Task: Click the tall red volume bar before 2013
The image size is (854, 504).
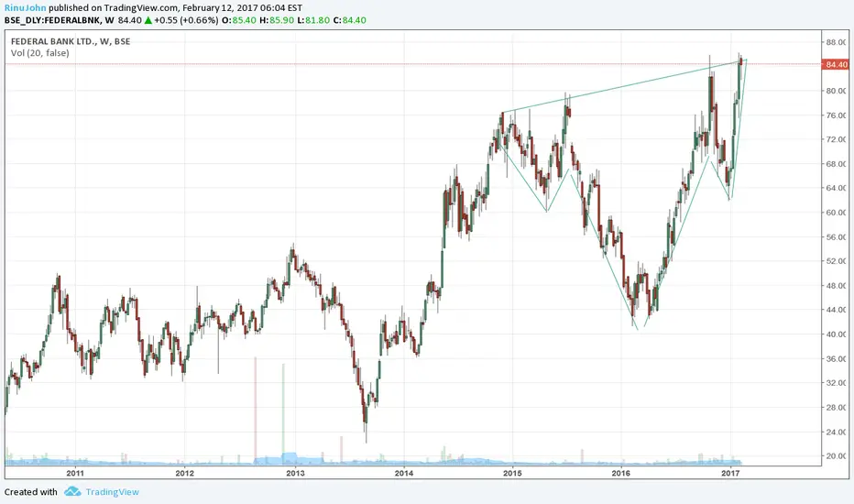Action: (255, 411)
